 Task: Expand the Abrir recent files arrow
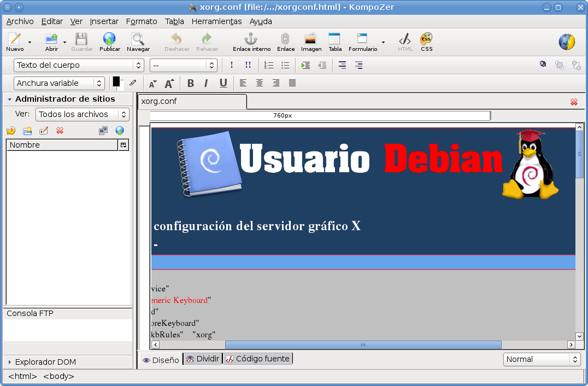click(65, 42)
